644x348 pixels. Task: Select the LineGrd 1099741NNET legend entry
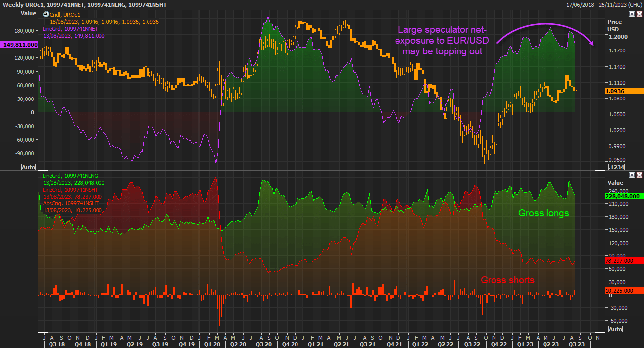(71, 29)
